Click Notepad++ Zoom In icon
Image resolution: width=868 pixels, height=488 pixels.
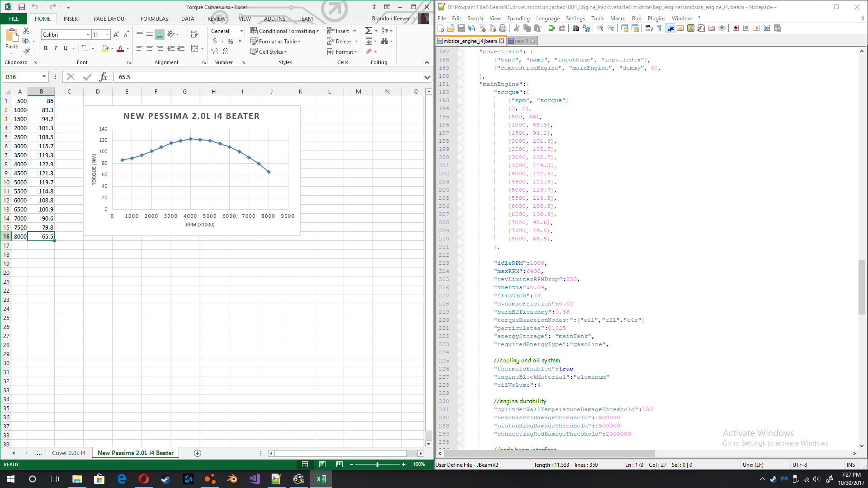600,28
